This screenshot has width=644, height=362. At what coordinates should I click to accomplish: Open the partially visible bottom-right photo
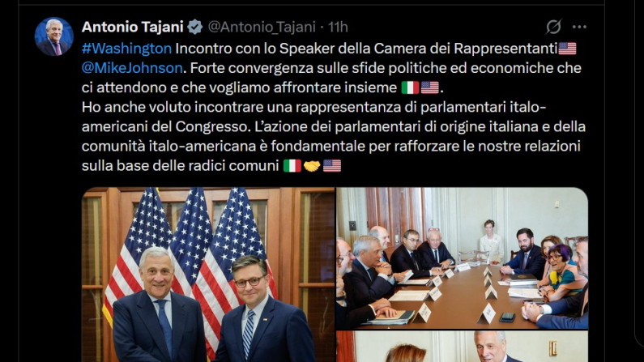pyautogui.click(x=462, y=347)
